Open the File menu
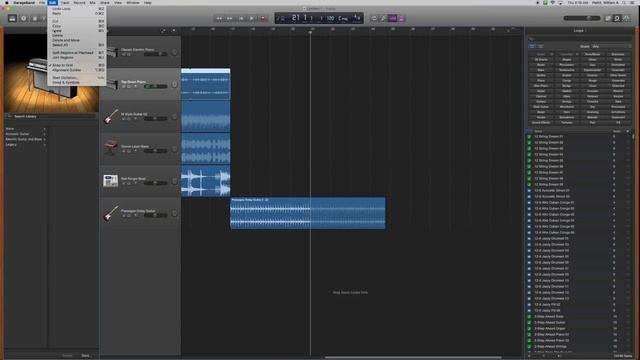The height and width of the screenshot is (360, 640). 42,2
